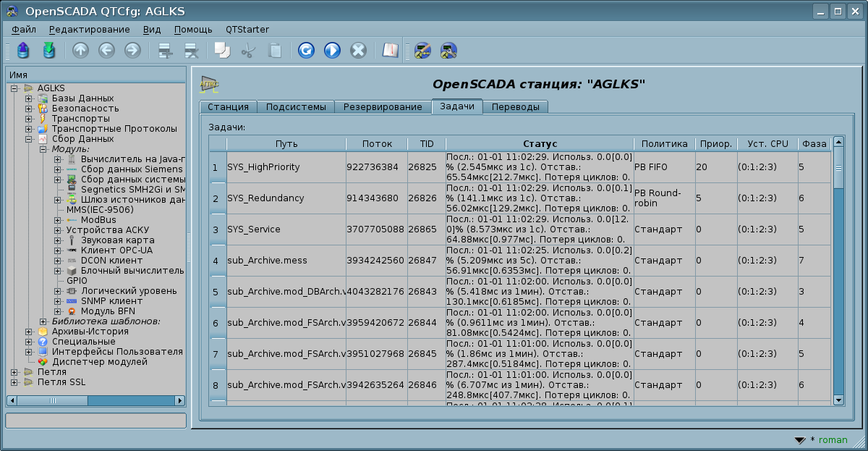Image resolution: width=868 pixels, height=451 pixels.
Task: Refresh the page with the circular arrow icon
Action: 306,51
